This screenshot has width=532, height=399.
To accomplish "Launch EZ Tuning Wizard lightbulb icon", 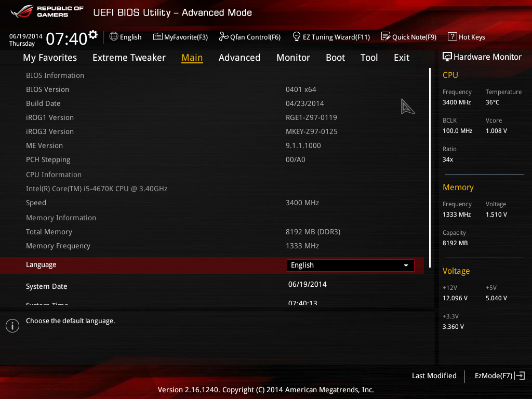I will click(x=296, y=36).
